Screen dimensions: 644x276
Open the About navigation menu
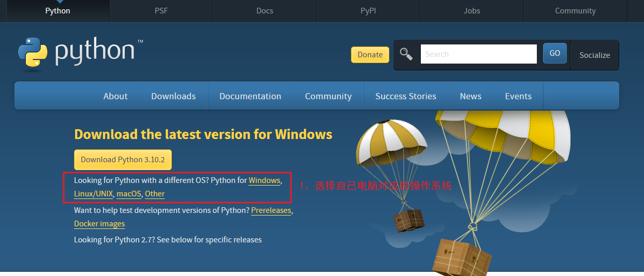(115, 96)
